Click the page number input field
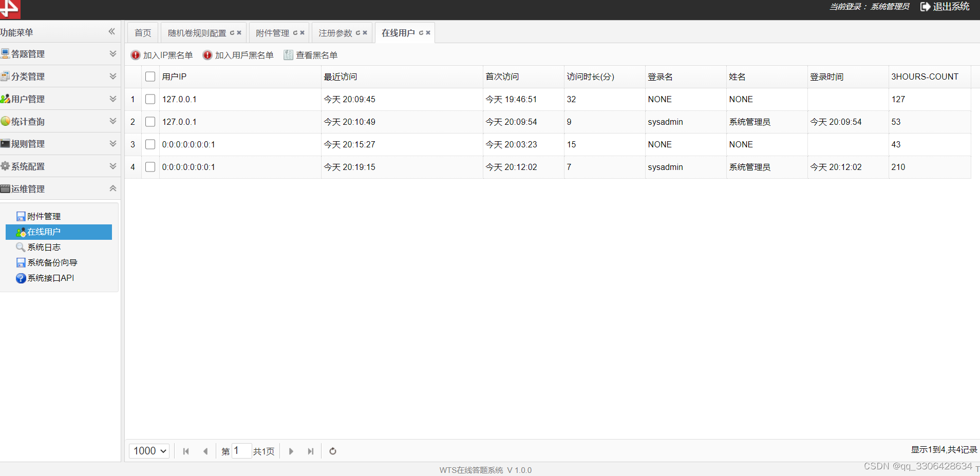The width and height of the screenshot is (980, 476). (x=241, y=451)
